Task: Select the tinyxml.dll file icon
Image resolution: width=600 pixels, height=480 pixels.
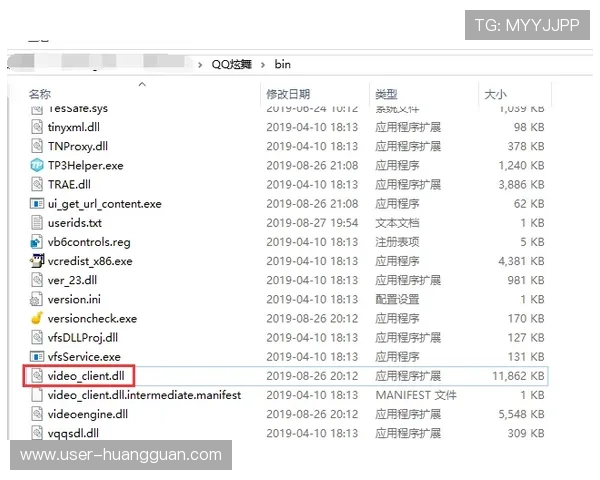Action: [x=38, y=127]
